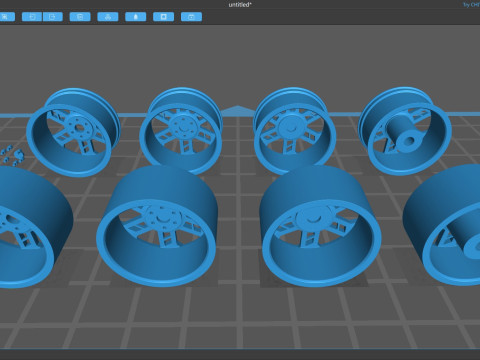Select the small rim with visible bolt holes

(73, 132)
